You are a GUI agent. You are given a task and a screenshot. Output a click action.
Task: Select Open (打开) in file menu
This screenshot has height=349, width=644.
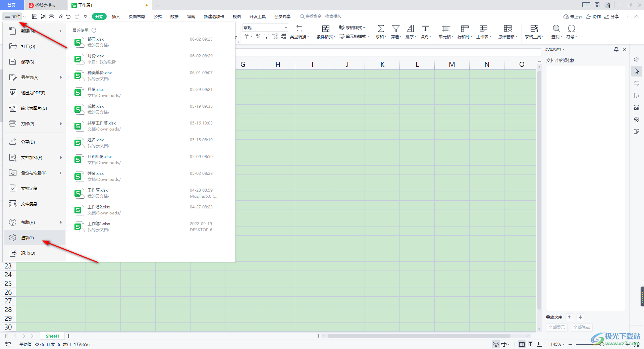[x=34, y=46]
